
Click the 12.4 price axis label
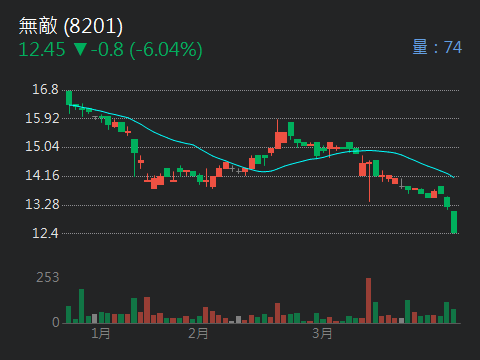coord(45,233)
